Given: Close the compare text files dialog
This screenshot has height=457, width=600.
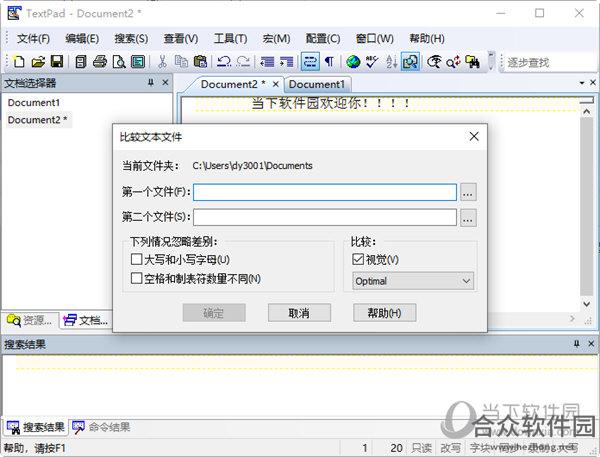Looking at the screenshot, I should pyautogui.click(x=474, y=136).
